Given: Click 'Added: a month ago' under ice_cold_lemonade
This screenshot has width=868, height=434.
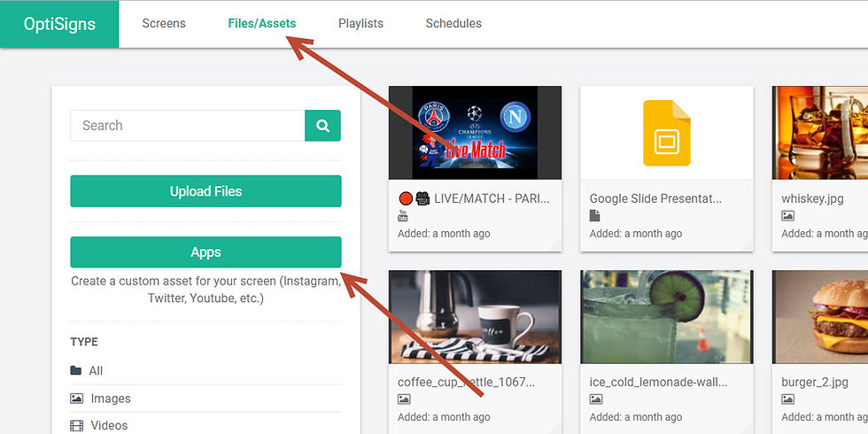Looking at the screenshot, I should [636, 417].
